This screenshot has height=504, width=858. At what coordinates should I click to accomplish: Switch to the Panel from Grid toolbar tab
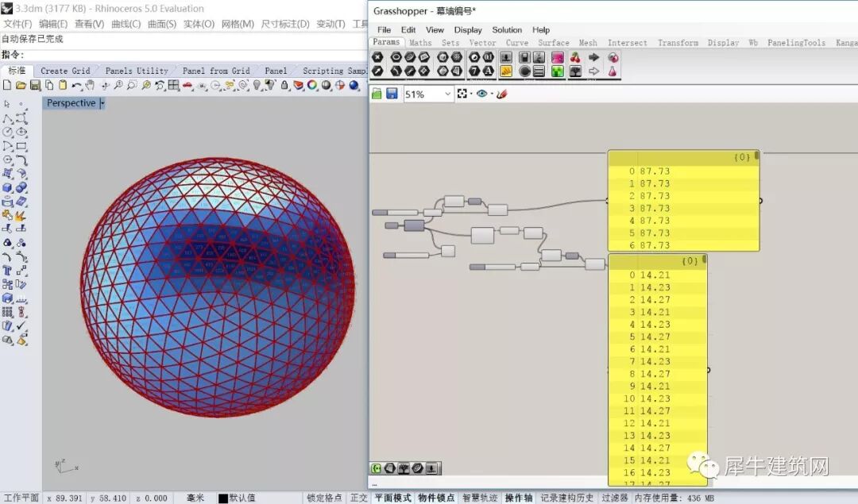[x=216, y=71]
